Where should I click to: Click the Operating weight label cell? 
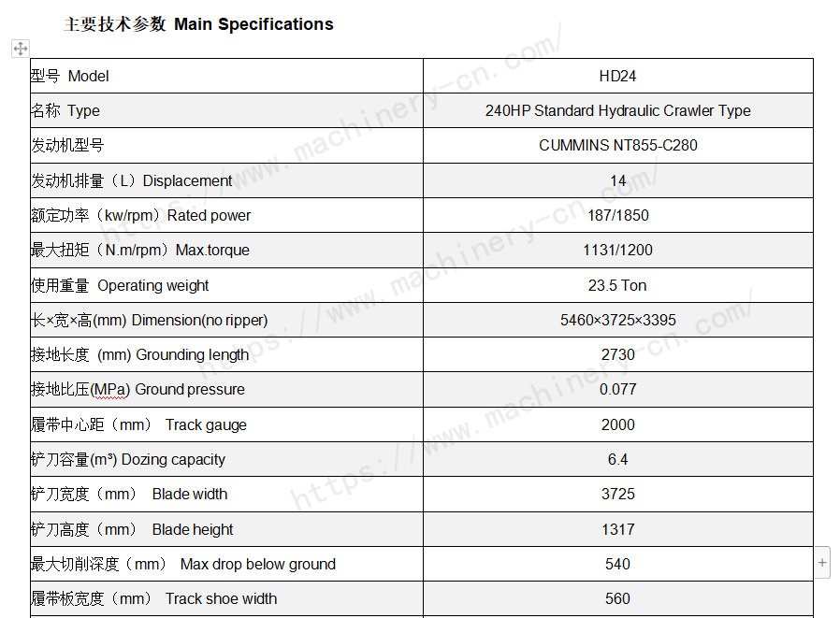[226, 285]
